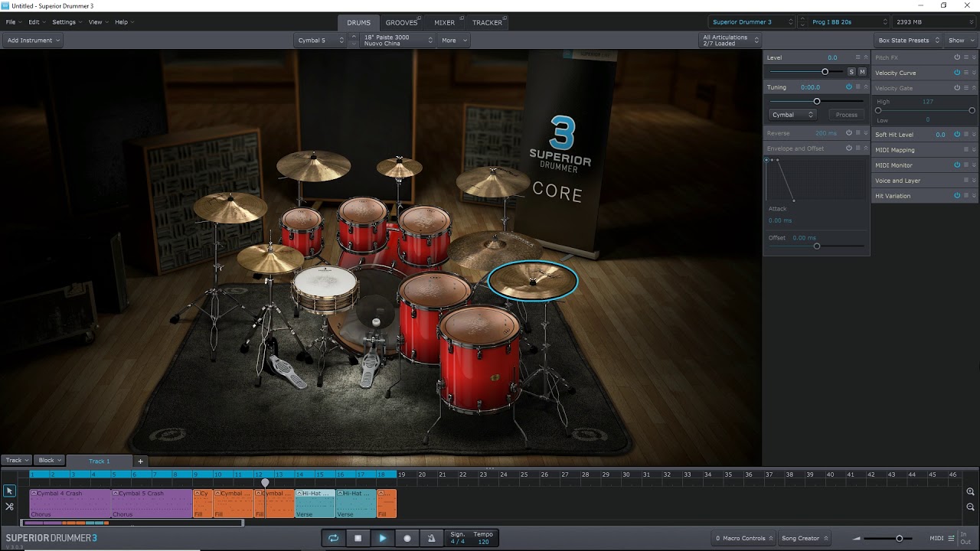
Task: Open the Track menu button
Action: pyautogui.click(x=16, y=460)
